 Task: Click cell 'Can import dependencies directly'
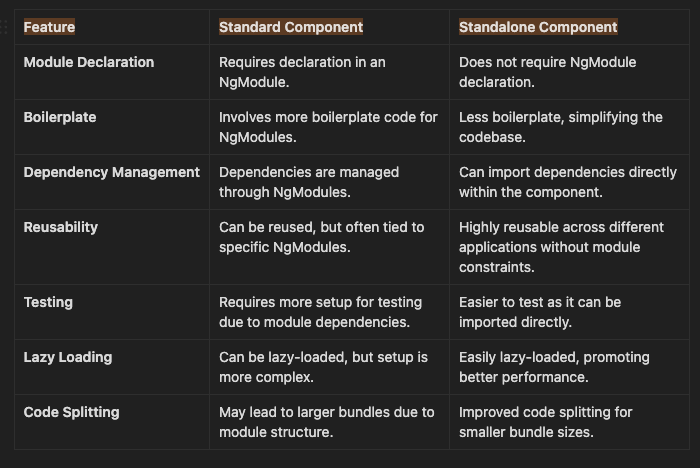coord(569,182)
